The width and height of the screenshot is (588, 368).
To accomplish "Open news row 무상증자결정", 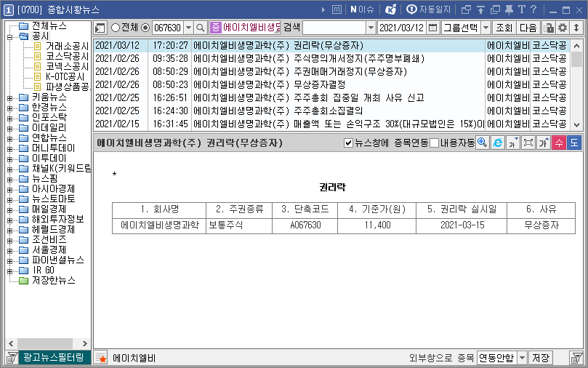I will [332, 84].
